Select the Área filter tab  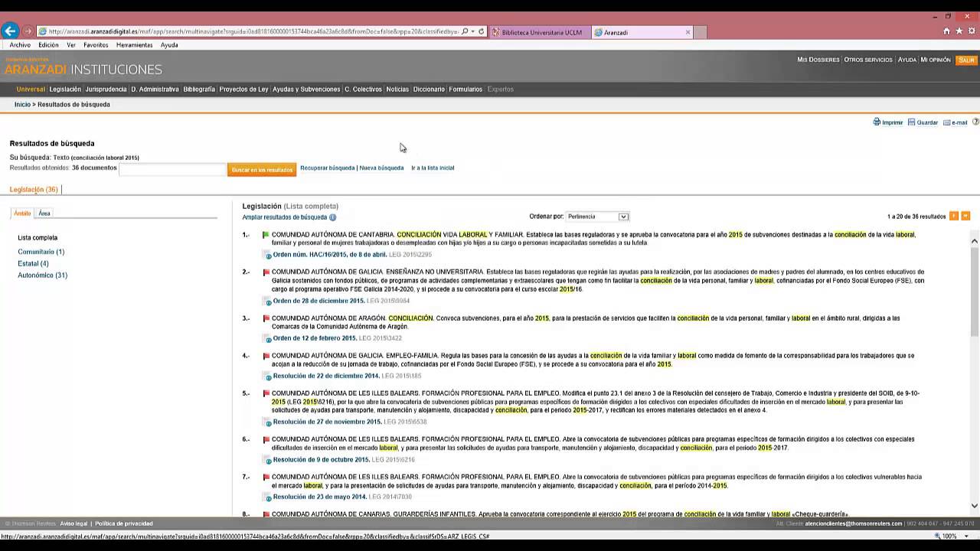pyautogui.click(x=44, y=214)
